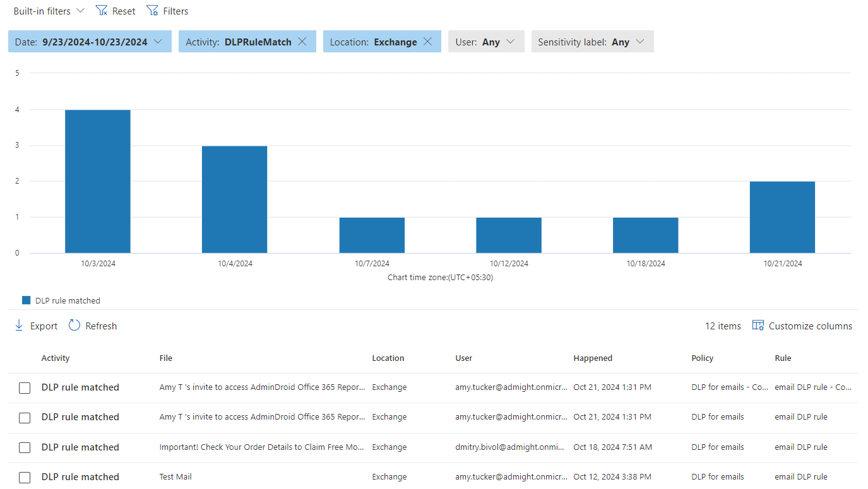Open Customize columns
Viewport: 868px width, 489px height.
point(802,326)
